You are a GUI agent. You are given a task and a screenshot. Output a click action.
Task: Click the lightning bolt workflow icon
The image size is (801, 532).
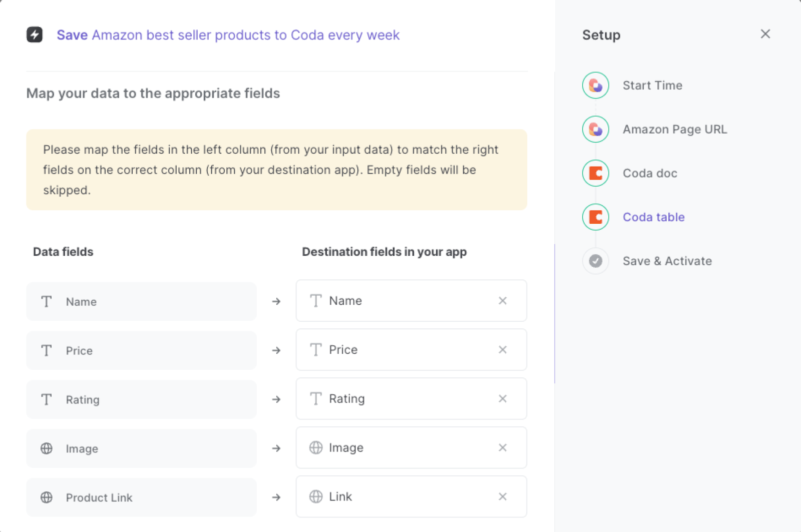pyautogui.click(x=35, y=35)
